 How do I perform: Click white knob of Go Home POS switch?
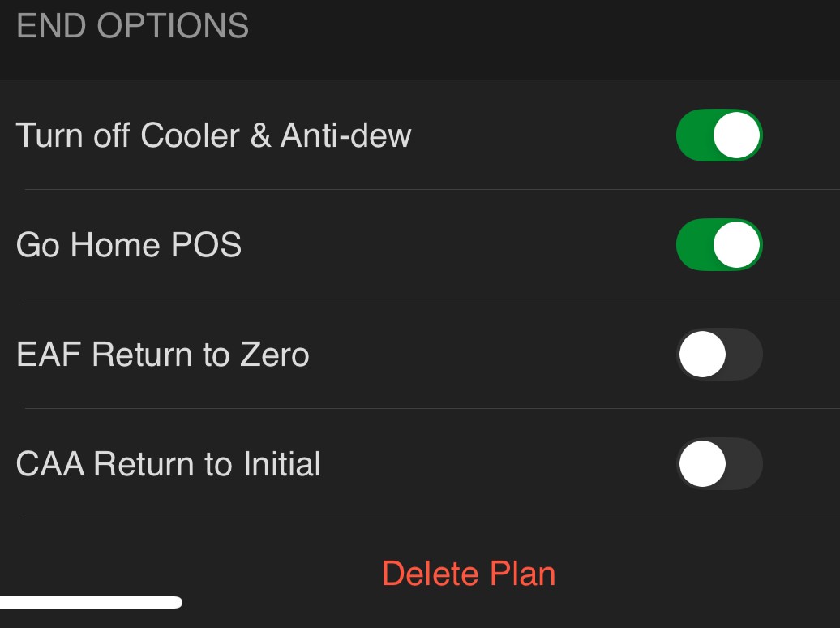click(736, 244)
